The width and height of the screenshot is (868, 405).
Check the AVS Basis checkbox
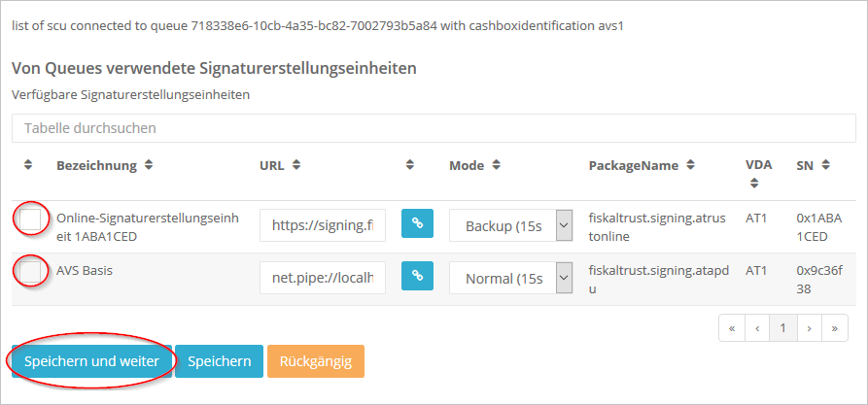pos(31,272)
